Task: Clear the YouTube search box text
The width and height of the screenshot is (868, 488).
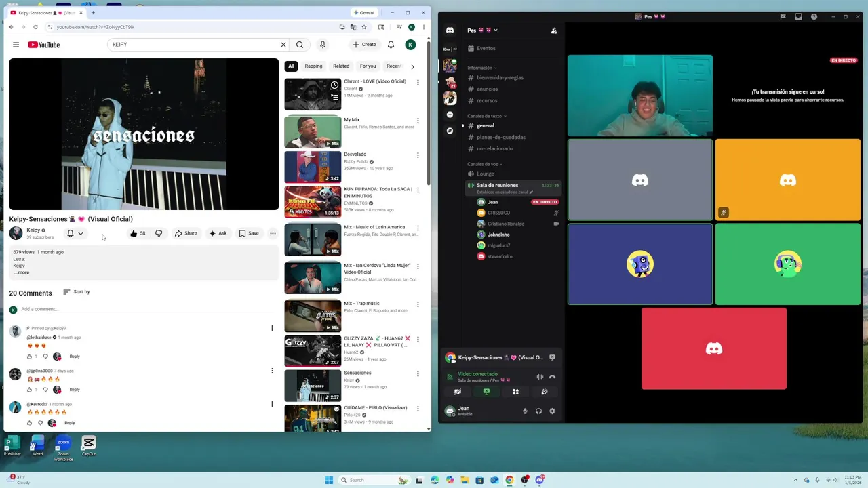Action: 283,45
